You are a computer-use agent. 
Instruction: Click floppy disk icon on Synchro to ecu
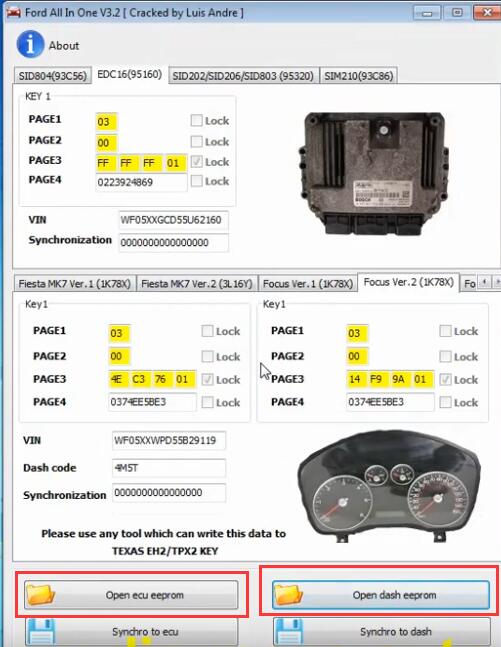(x=41, y=631)
